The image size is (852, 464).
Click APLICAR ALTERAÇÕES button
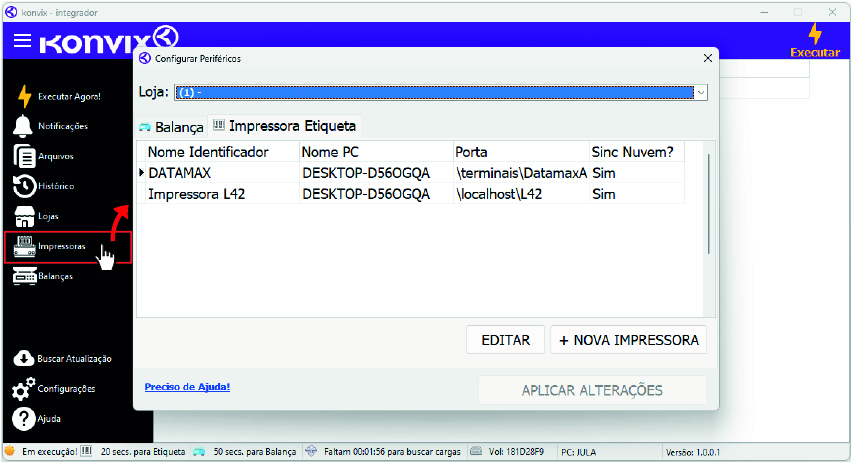592,390
